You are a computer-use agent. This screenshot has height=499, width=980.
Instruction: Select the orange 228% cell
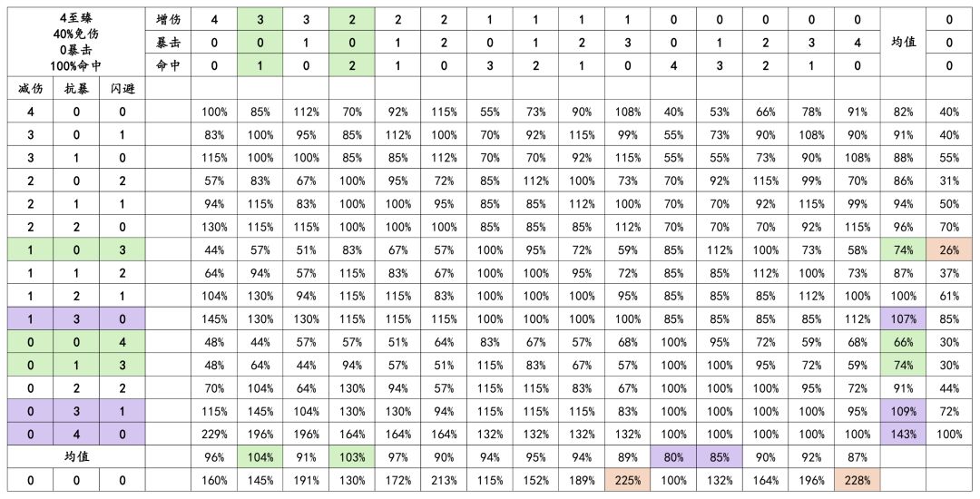(x=856, y=480)
